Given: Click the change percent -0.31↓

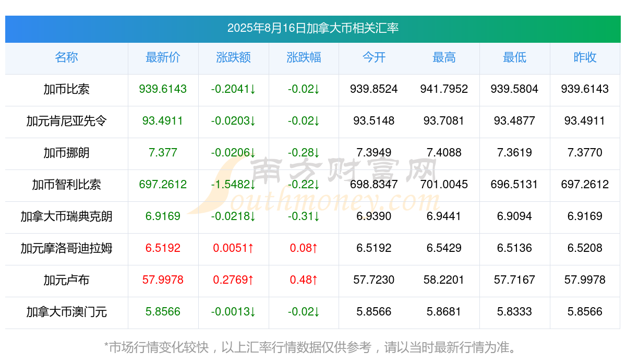Looking at the screenshot, I should click(304, 216).
